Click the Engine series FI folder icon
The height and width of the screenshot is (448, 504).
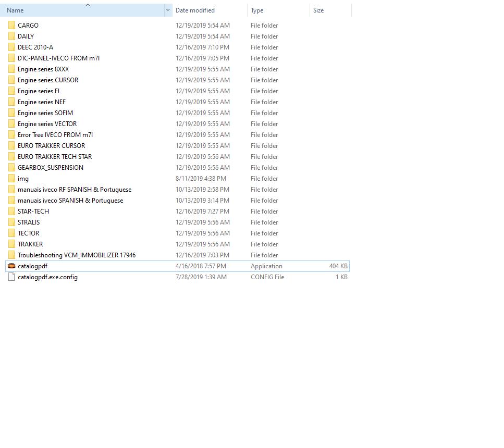tap(11, 91)
